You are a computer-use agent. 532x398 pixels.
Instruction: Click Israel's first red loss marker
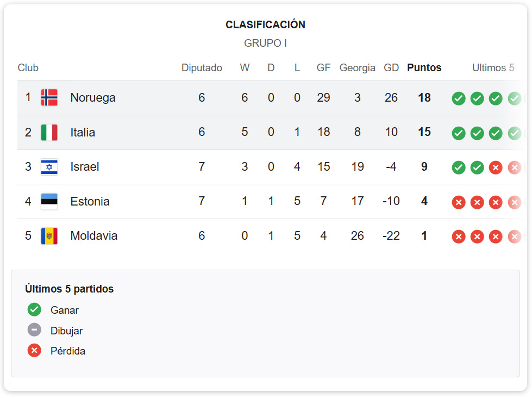point(495,168)
